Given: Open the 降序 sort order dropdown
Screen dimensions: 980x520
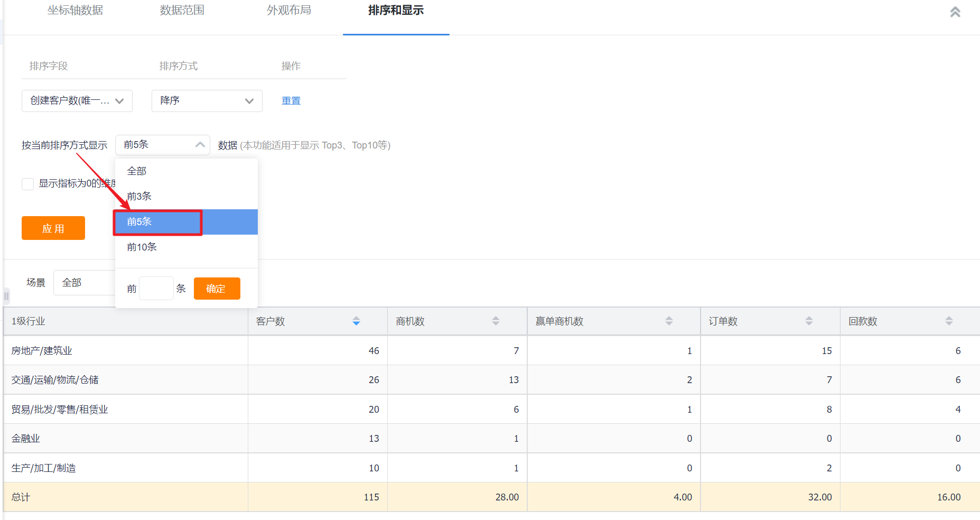Looking at the screenshot, I should [207, 101].
